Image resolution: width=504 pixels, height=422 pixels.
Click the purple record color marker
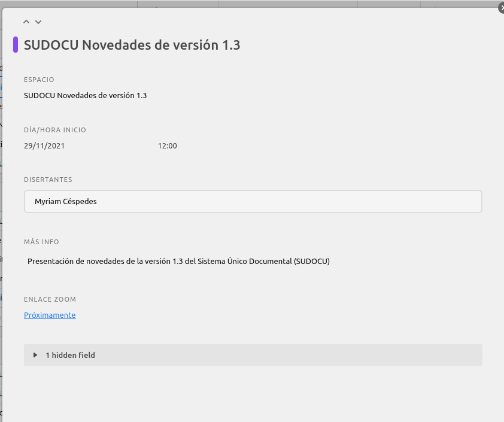coord(16,45)
